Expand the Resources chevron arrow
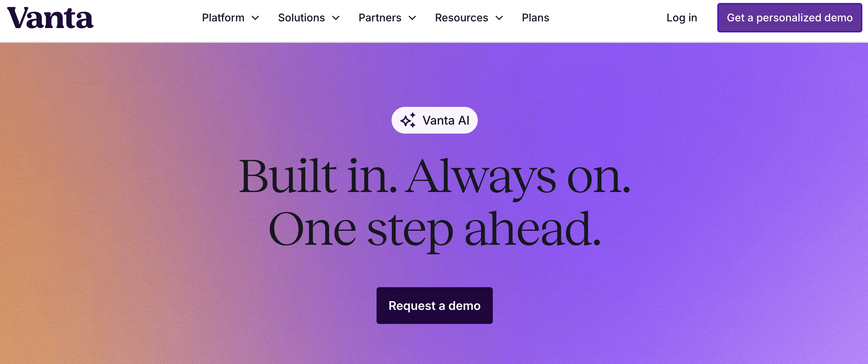The image size is (868, 364). (499, 18)
